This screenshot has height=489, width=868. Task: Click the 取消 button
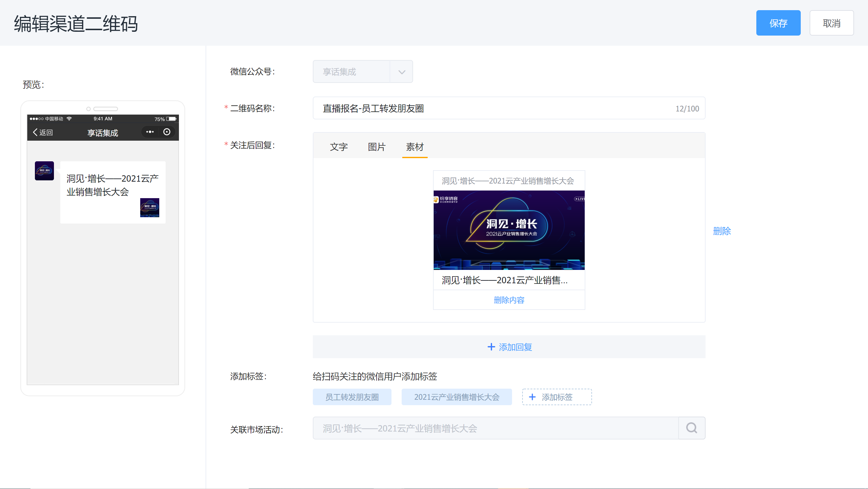pyautogui.click(x=831, y=23)
